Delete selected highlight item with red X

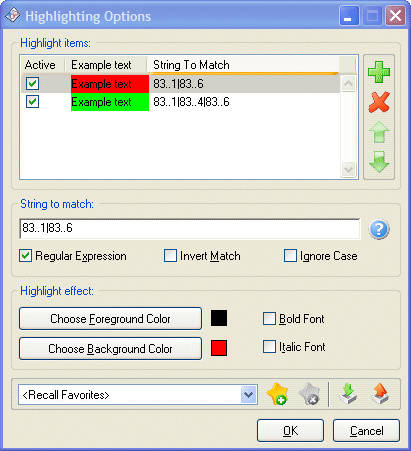coord(379,102)
